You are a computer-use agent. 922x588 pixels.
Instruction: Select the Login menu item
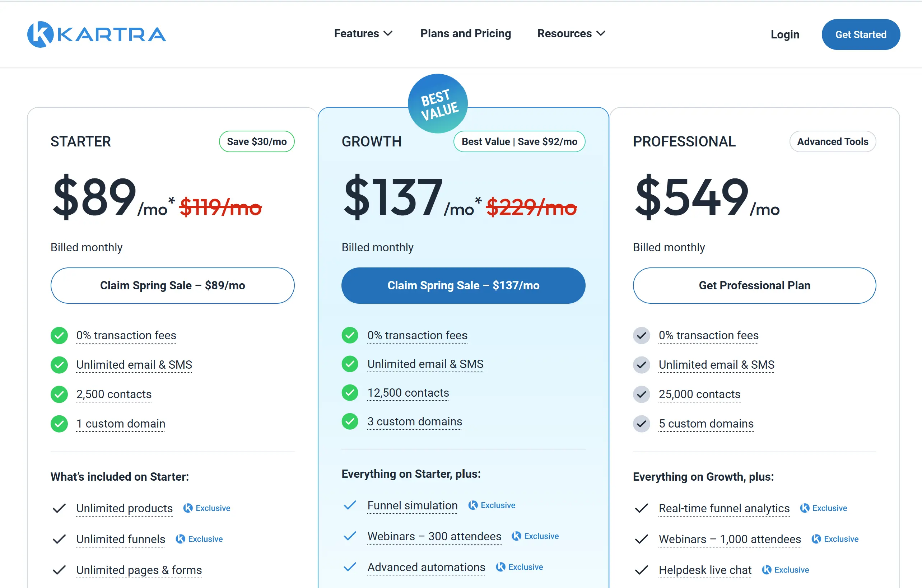(785, 34)
